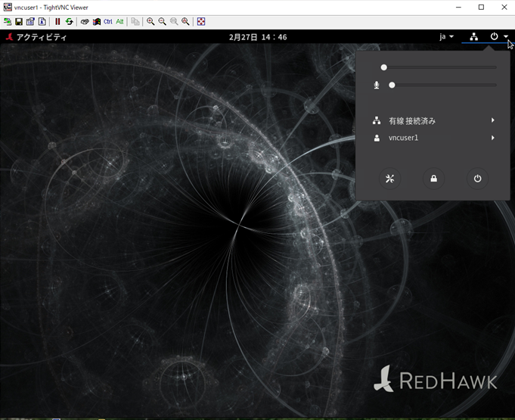515x420 pixels.
Task: Click the Zoom in magnifier icon
Action: (150, 22)
